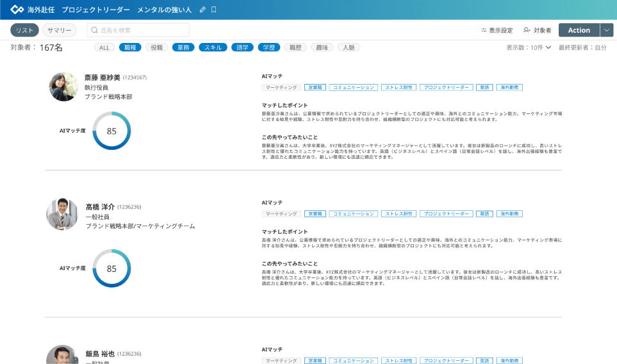Image resolution: width=617 pixels, height=364 pixels.
Task: Click 英語 tag in 斎藤 亜紗美's card
Action: coord(484,87)
